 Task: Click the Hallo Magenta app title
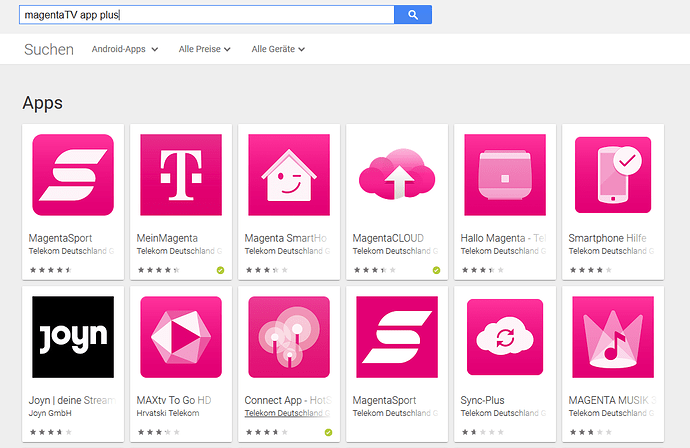(x=503, y=238)
